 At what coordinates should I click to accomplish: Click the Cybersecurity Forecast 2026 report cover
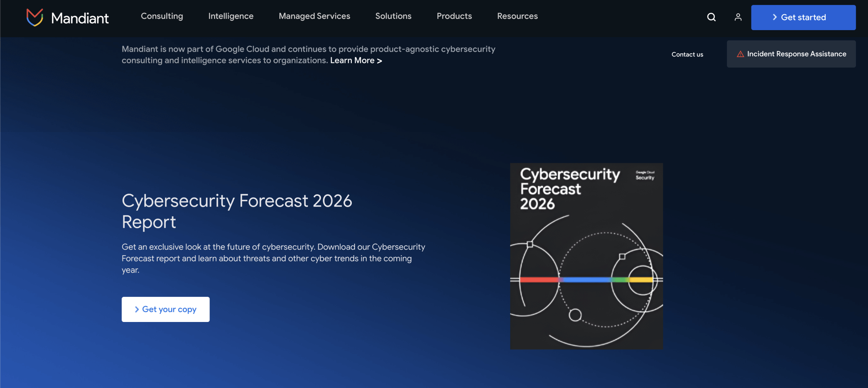pyautogui.click(x=586, y=256)
